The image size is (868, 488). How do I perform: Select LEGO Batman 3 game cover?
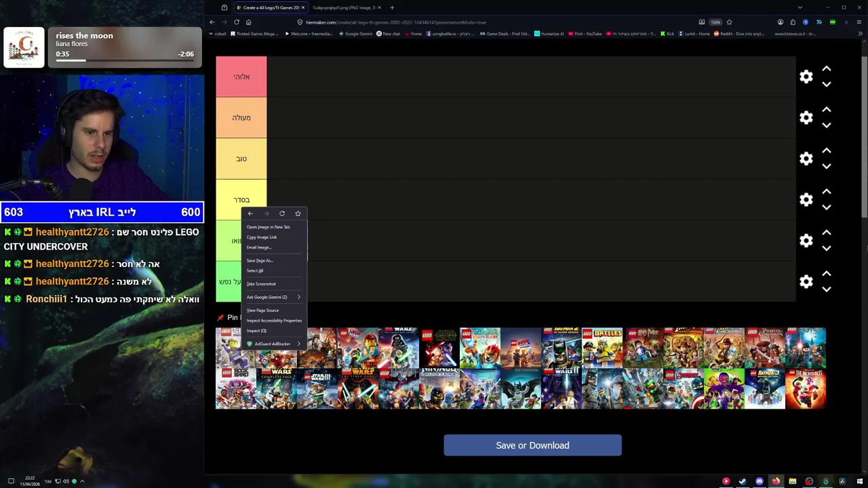coord(765,388)
